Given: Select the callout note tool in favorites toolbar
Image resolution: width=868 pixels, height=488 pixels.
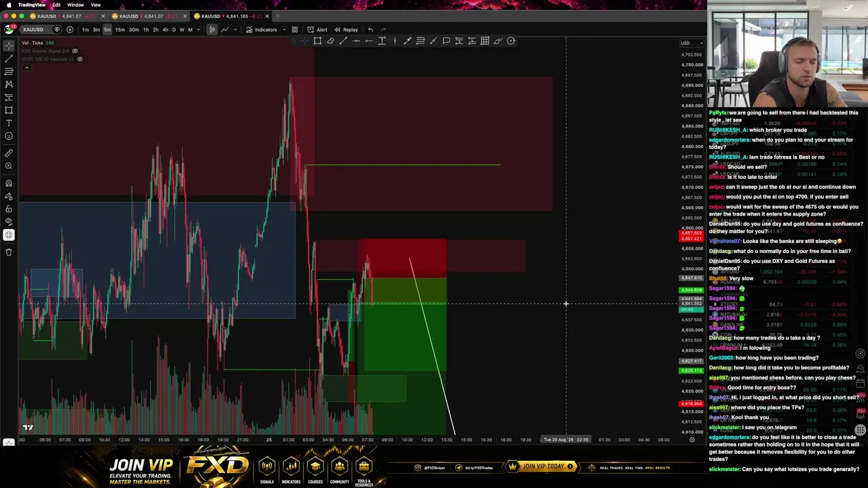Looking at the screenshot, I should point(446,41).
